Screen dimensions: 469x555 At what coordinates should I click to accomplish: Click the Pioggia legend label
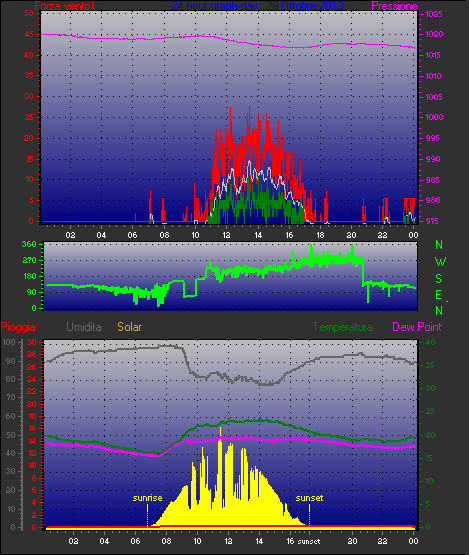point(18,327)
